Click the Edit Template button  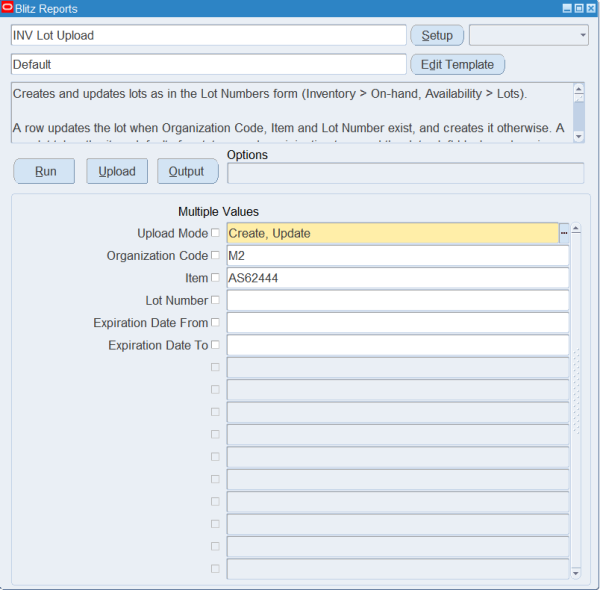coord(457,64)
